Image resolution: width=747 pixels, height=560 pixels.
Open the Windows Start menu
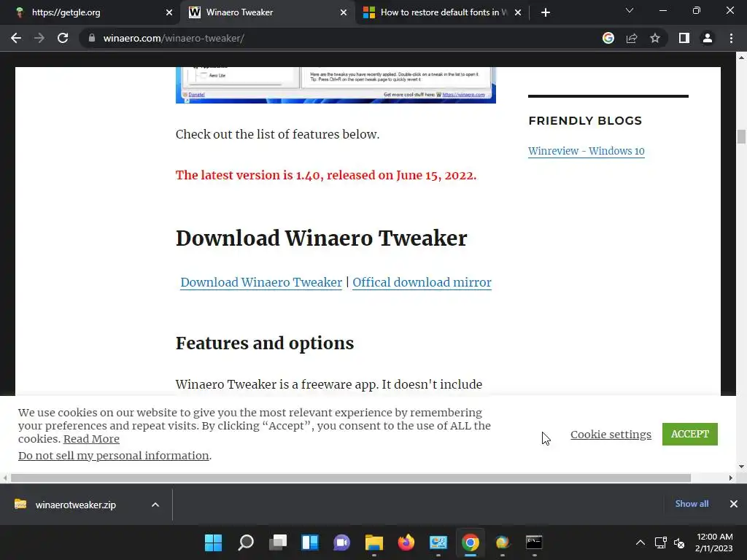214,542
